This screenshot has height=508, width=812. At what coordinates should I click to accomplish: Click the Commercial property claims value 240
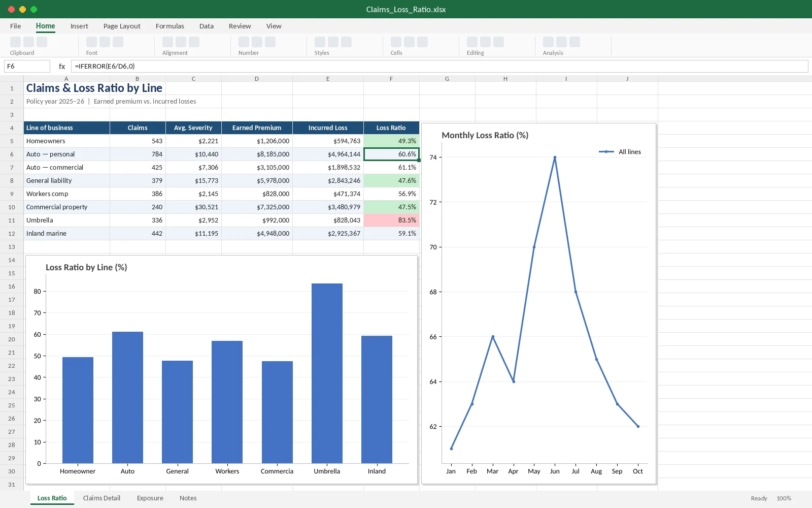(138, 207)
